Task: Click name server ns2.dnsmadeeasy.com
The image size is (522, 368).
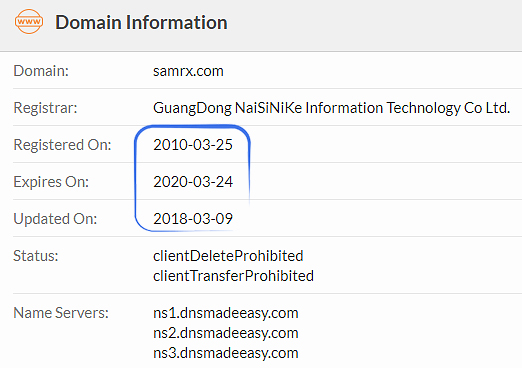Action: click(226, 333)
